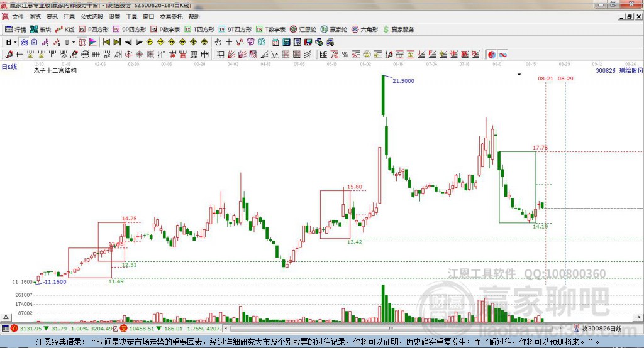Click the first yellow diamond arrow icon

[x=150, y=42]
